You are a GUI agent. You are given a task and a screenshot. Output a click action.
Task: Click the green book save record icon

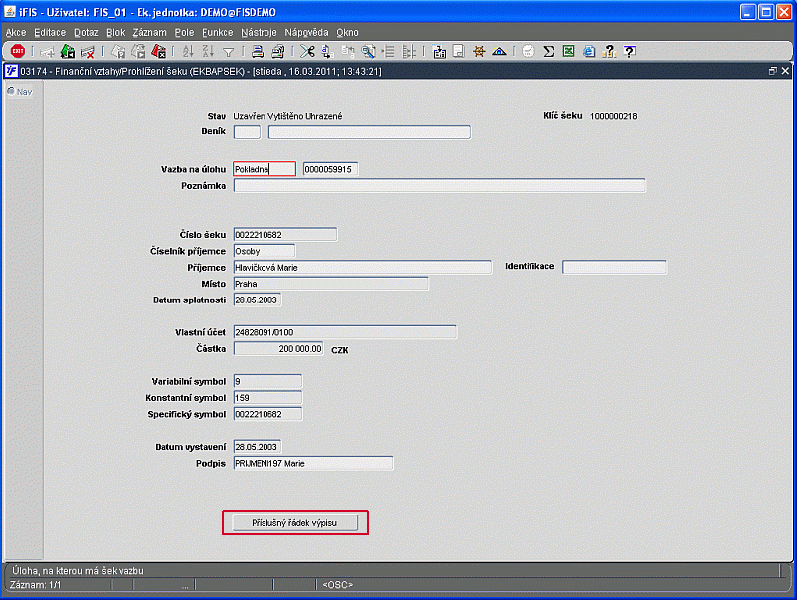click(x=68, y=51)
